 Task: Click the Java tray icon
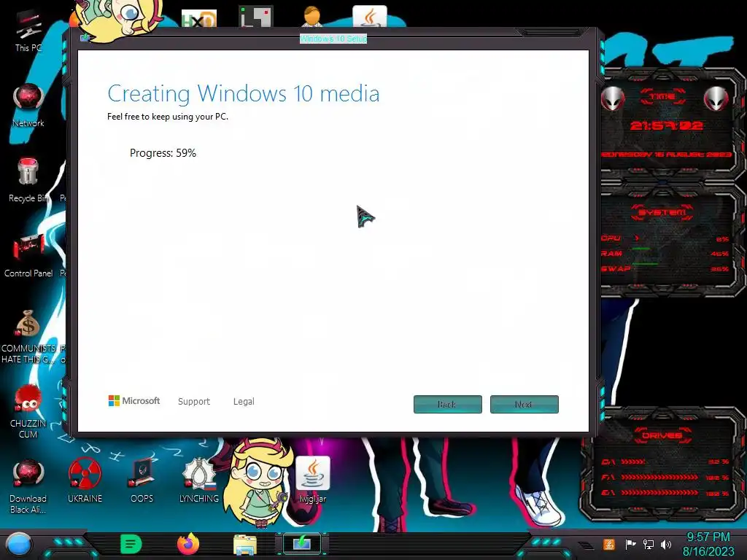(x=609, y=544)
